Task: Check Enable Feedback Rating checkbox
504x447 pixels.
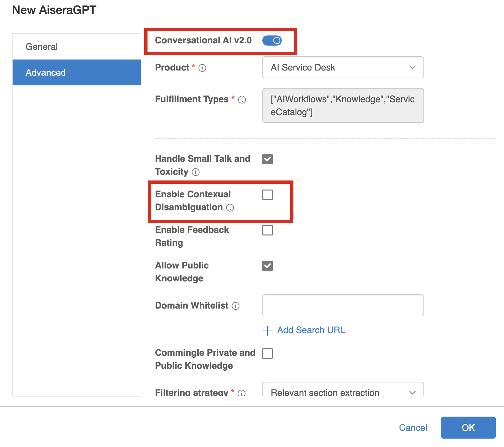Action: (x=268, y=230)
